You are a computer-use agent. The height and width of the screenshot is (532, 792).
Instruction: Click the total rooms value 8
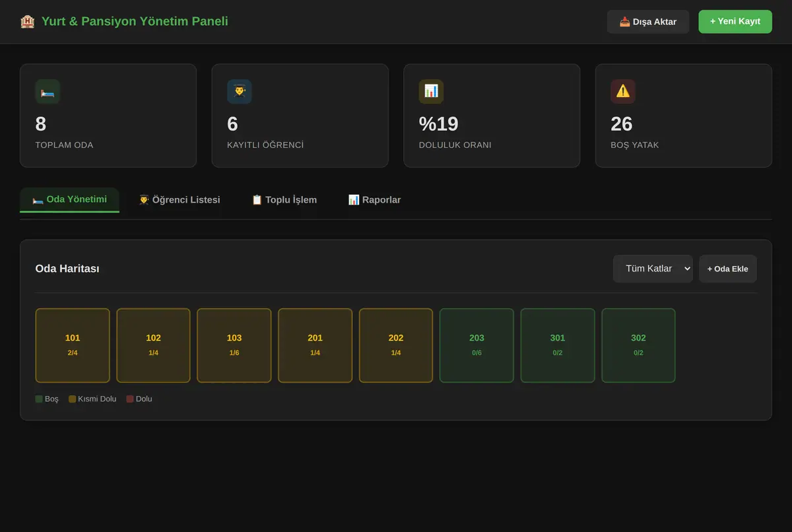click(x=41, y=124)
